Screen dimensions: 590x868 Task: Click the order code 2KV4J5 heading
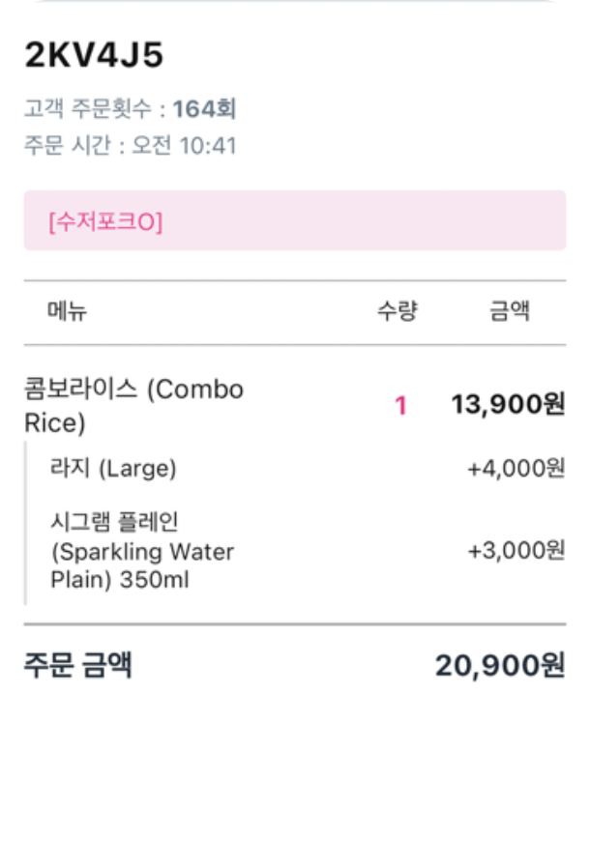coord(94,56)
